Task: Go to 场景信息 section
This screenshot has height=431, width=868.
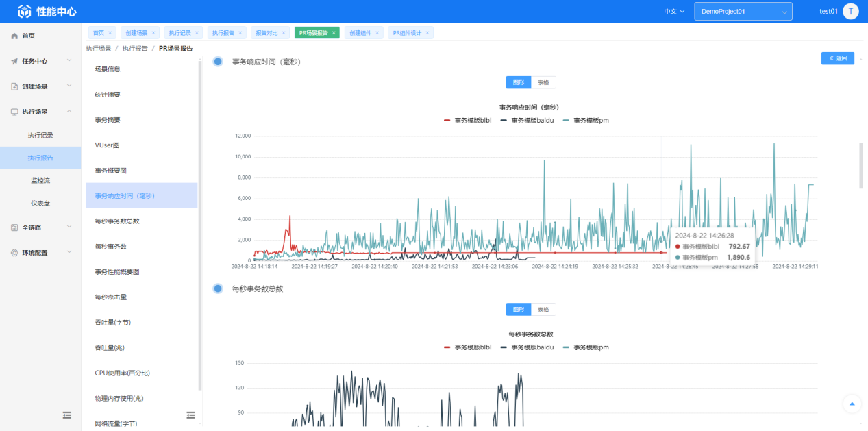Action: click(142, 69)
